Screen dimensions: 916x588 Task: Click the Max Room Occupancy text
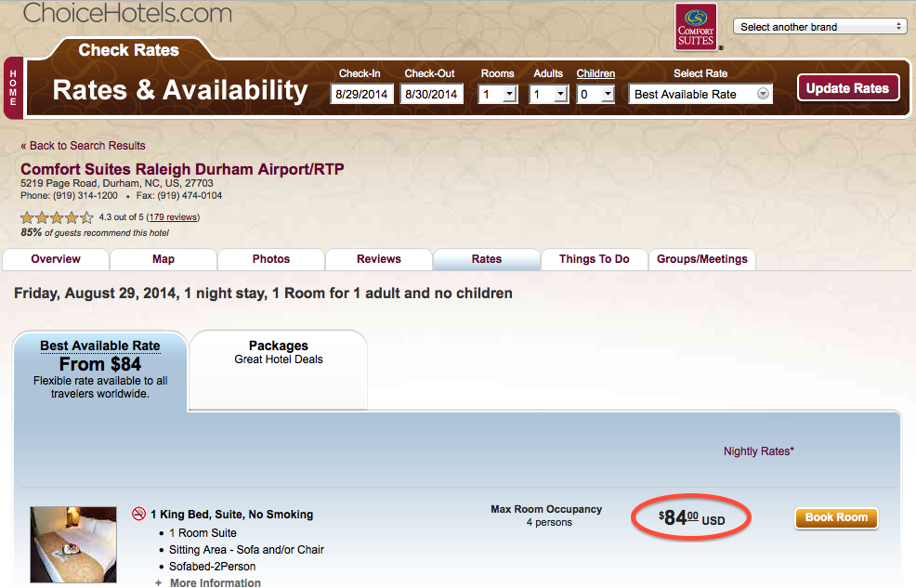[x=546, y=509]
